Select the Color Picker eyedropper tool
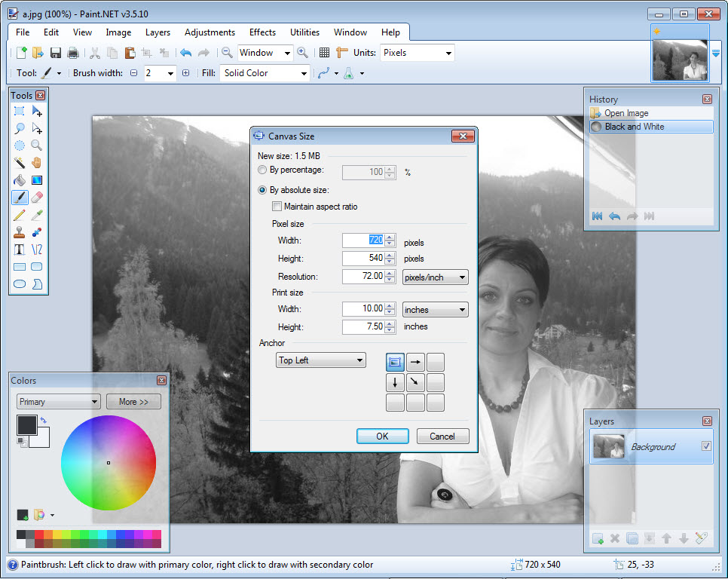This screenshot has width=728, height=579. point(37,215)
